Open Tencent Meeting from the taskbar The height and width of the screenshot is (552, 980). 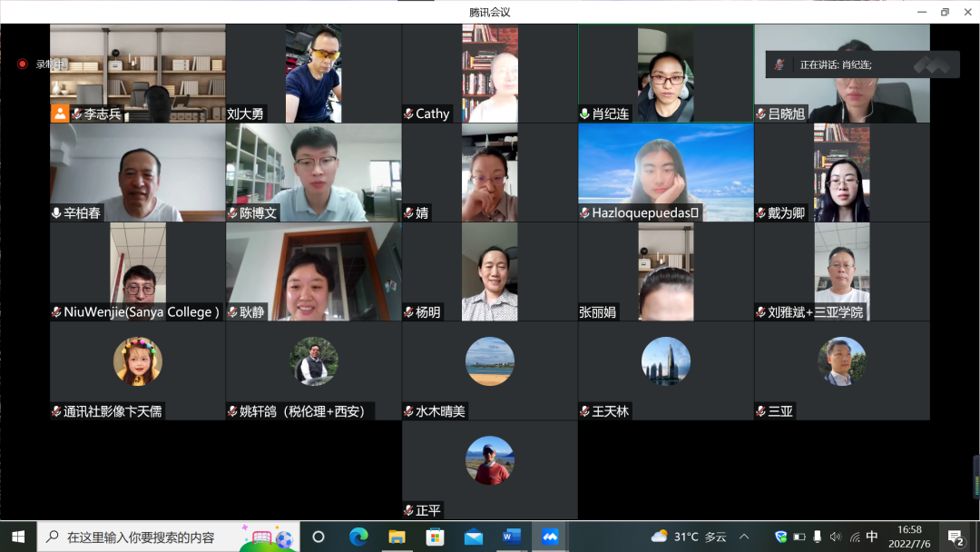pos(549,537)
